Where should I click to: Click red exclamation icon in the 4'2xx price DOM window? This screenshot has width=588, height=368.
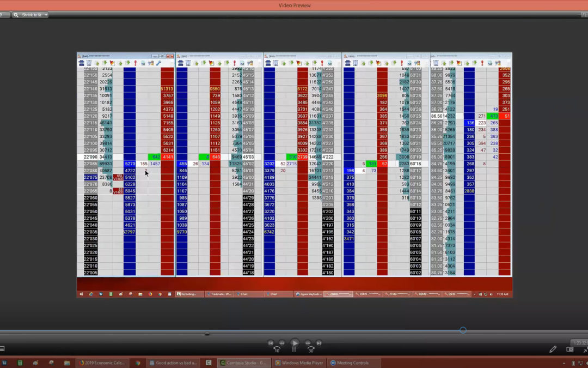click(322, 63)
